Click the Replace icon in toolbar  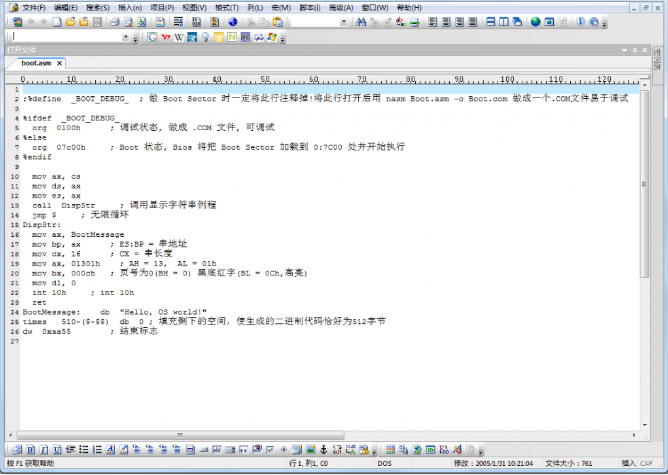point(401,22)
